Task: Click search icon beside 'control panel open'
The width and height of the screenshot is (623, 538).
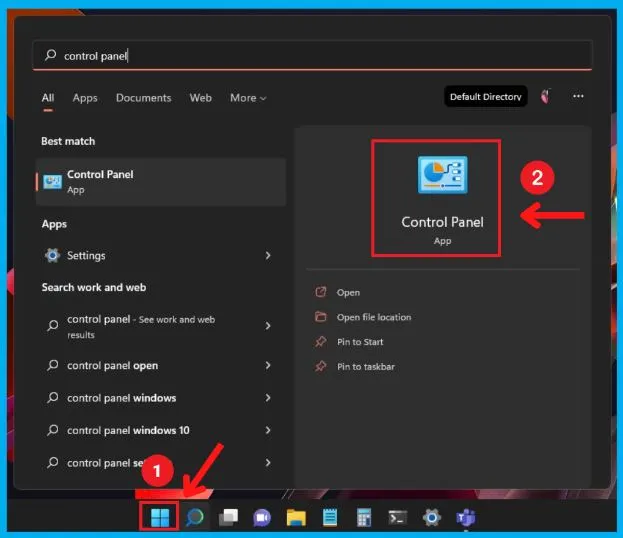Action: pos(52,365)
